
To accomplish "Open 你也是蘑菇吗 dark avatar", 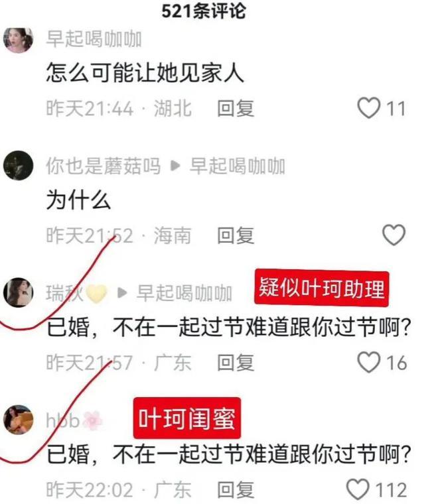I will click(x=19, y=165).
